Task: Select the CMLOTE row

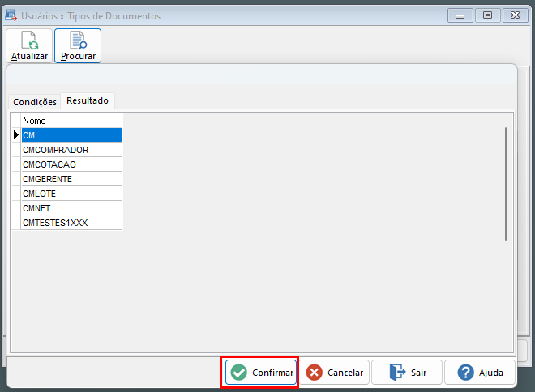Action: point(71,194)
